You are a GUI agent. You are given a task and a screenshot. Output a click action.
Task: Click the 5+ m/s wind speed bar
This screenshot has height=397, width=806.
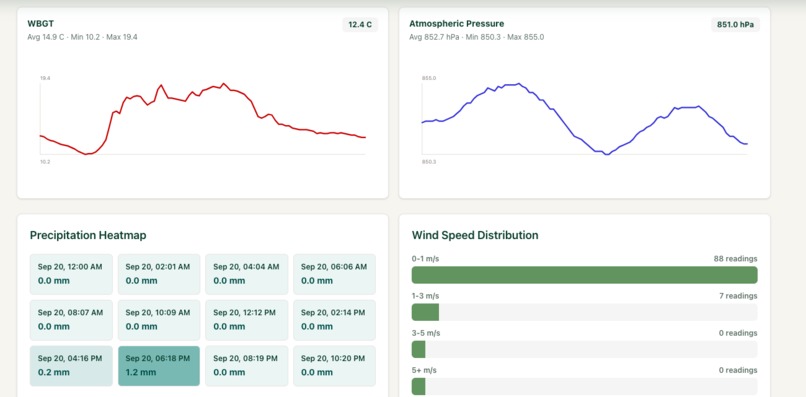coord(584,386)
